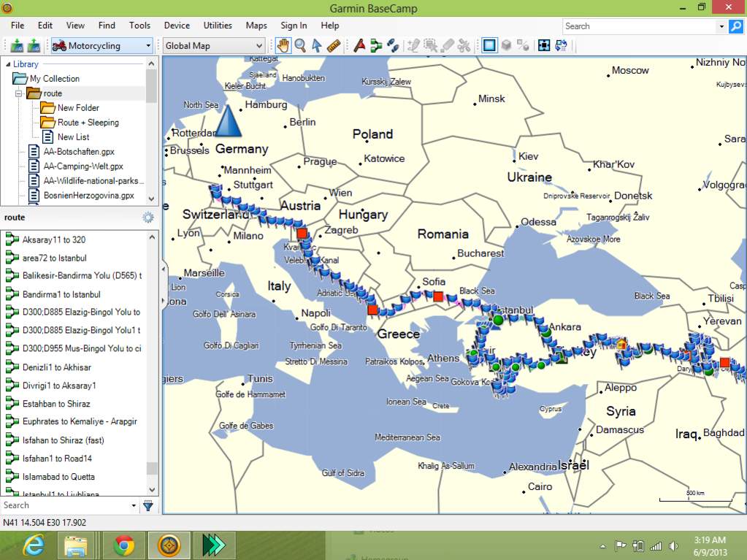The height and width of the screenshot is (560, 747).
Task: Click the route list scrollbar up arrow
Action: coord(152,237)
